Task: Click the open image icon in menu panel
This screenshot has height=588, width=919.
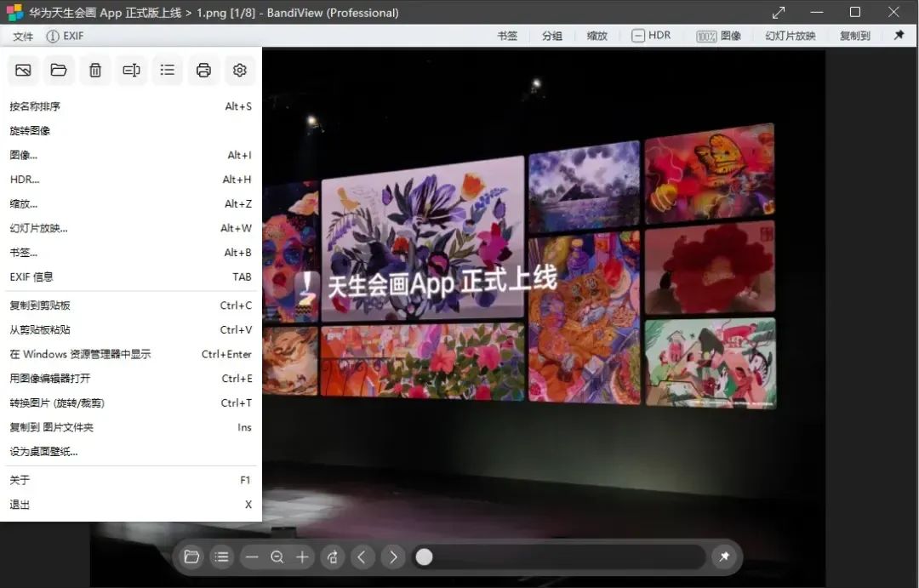Action: click(23, 71)
